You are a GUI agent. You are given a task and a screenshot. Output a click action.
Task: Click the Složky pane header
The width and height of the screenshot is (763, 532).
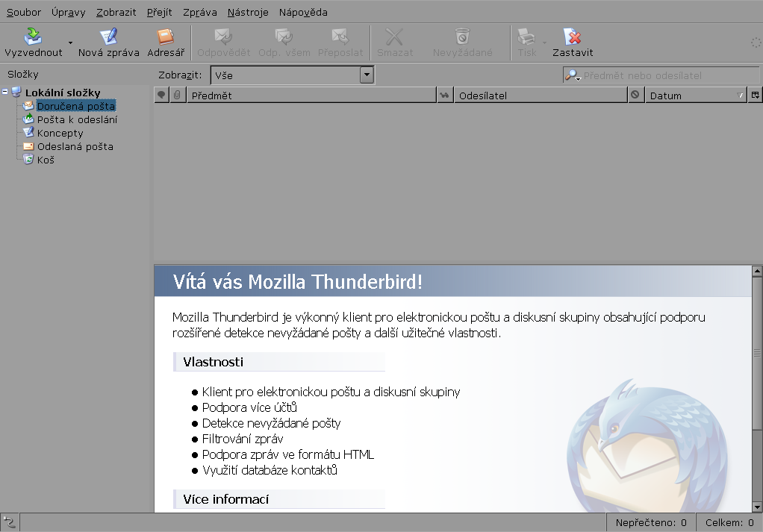click(23, 75)
